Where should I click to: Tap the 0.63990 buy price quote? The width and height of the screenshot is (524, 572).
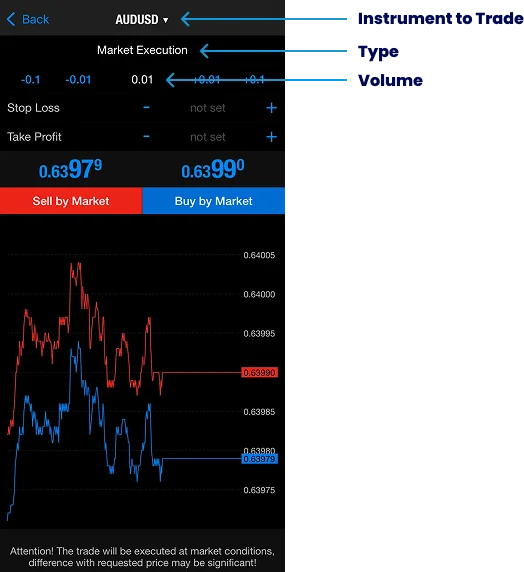click(x=213, y=169)
